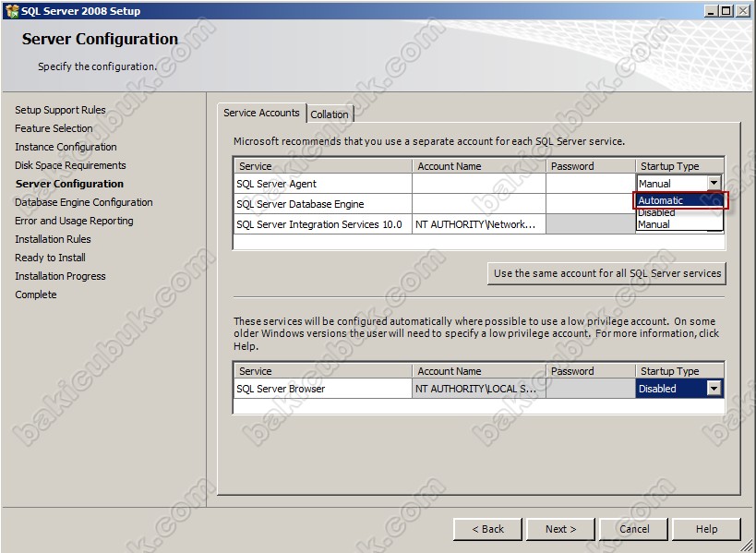Select the Service Accounts tab
This screenshot has width=756, height=553.
[261, 113]
